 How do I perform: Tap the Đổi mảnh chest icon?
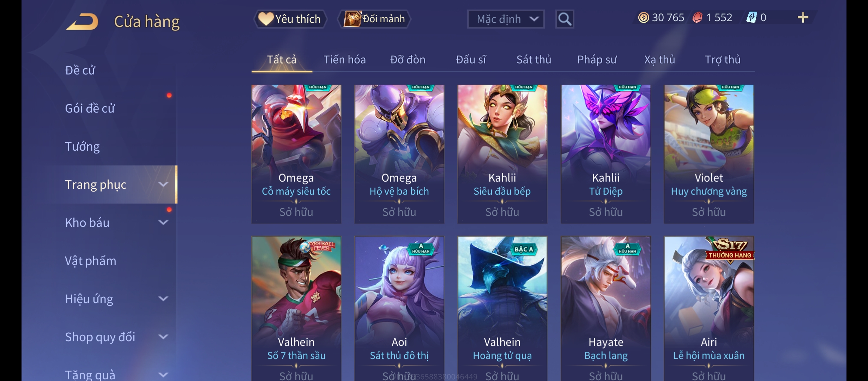(x=352, y=19)
